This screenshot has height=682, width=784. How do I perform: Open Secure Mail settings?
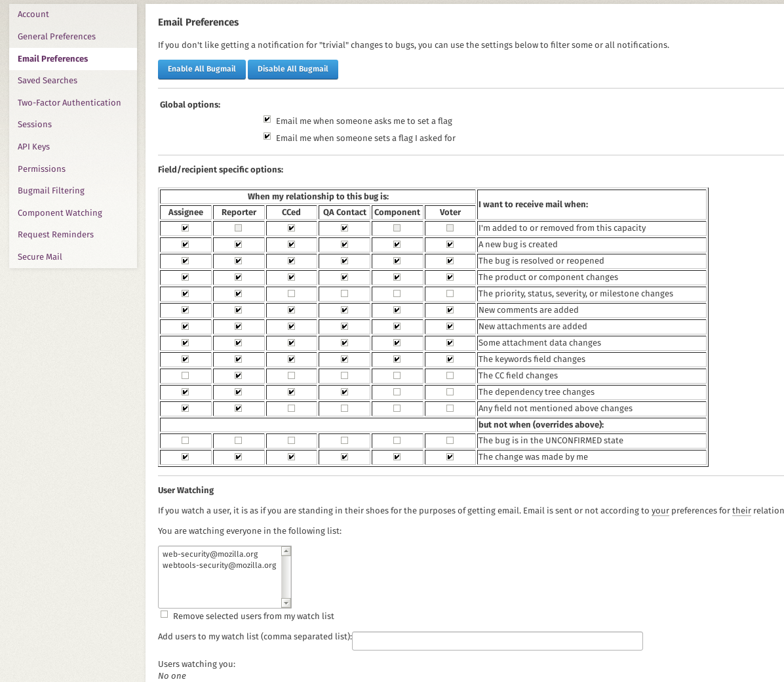[x=40, y=256]
